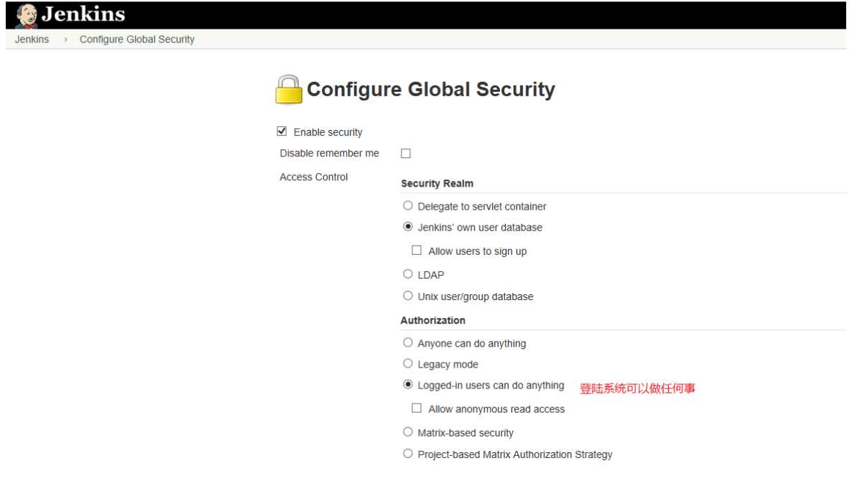862x504 pixels.
Task: Click the Security Realm section label
Action: point(437,184)
